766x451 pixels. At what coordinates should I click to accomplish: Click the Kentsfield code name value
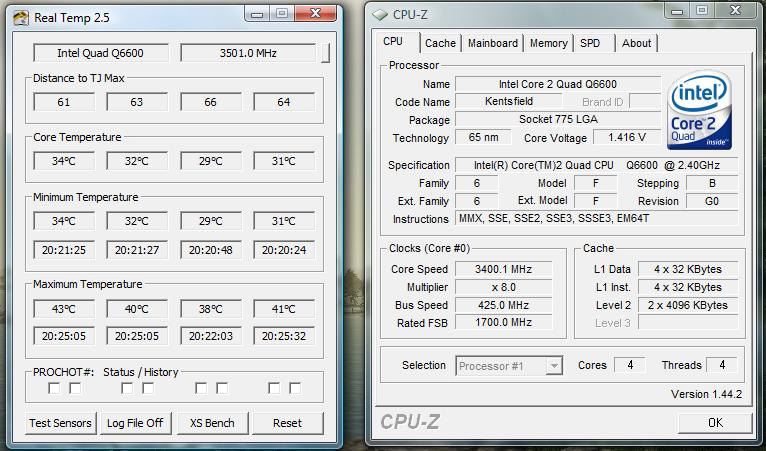click(509, 102)
